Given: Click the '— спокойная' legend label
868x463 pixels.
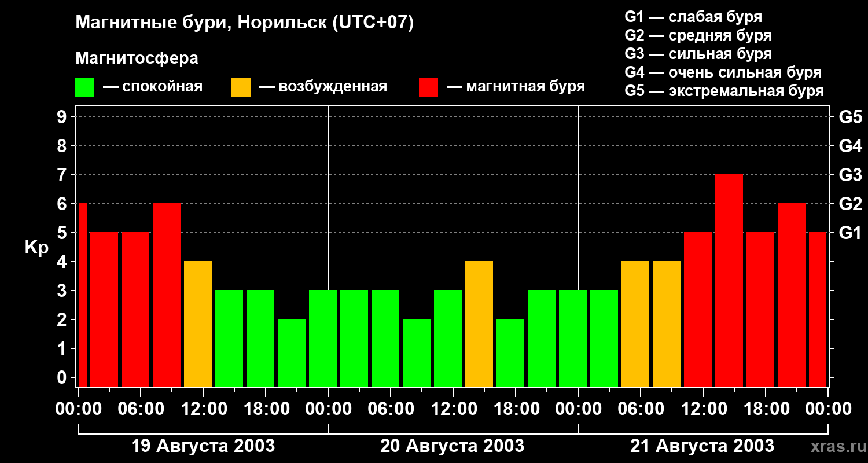Looking at the screenshot, I should click(153, 87).
